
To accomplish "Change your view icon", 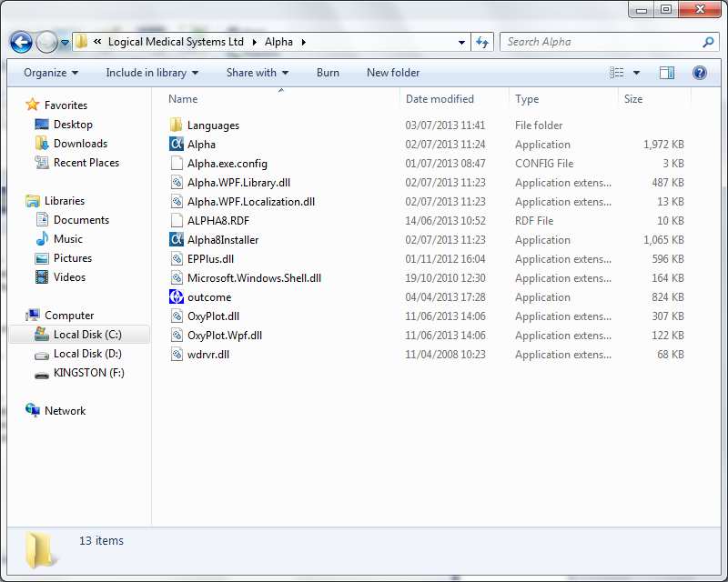I will 617,73.
